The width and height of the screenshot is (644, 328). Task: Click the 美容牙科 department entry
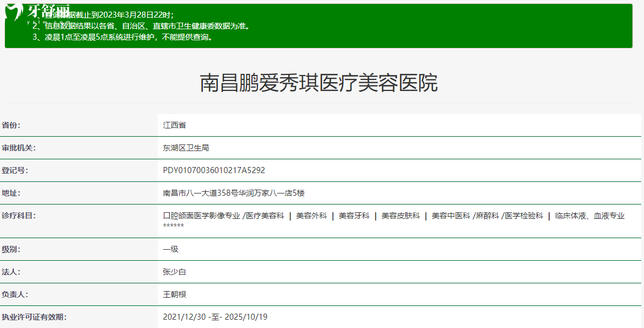tap(354, 216)
